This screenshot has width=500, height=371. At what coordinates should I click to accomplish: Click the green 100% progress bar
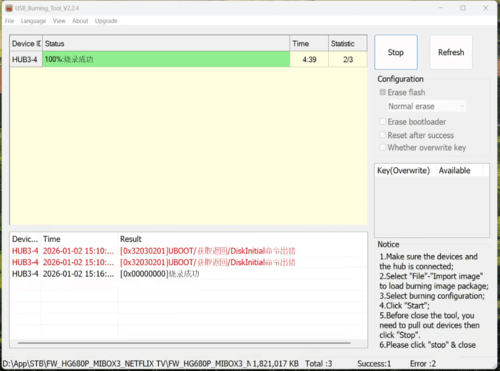pyautogui.click(x=166, y=59)
